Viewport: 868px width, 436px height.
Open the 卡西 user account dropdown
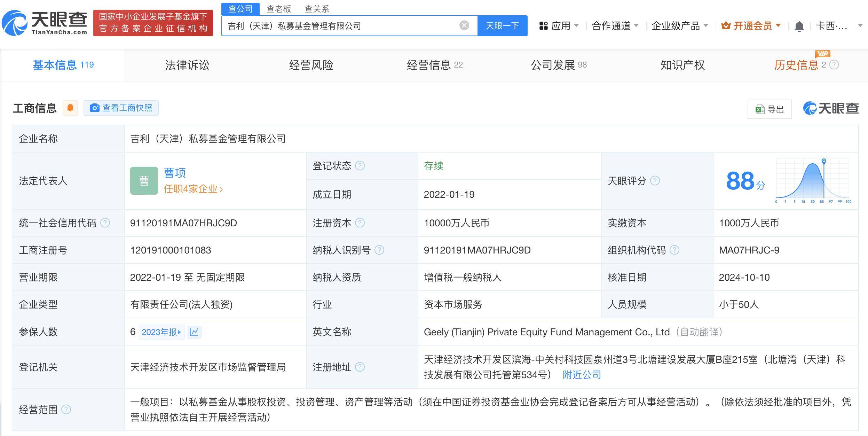(839, 26)
